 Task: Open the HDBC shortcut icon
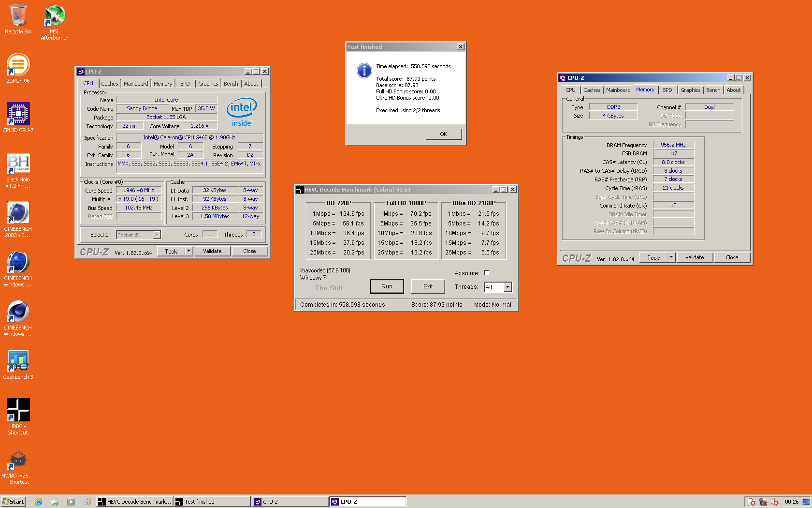[18, 417]
